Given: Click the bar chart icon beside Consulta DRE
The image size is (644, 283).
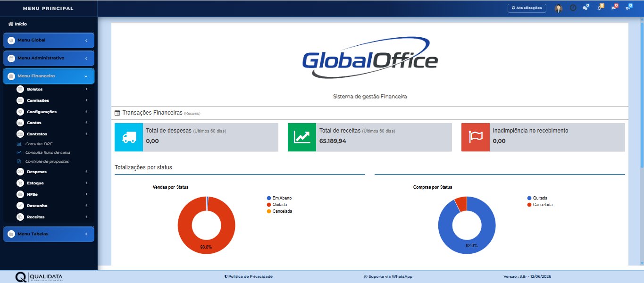Looking at the screenshot, I should (19, 144).
